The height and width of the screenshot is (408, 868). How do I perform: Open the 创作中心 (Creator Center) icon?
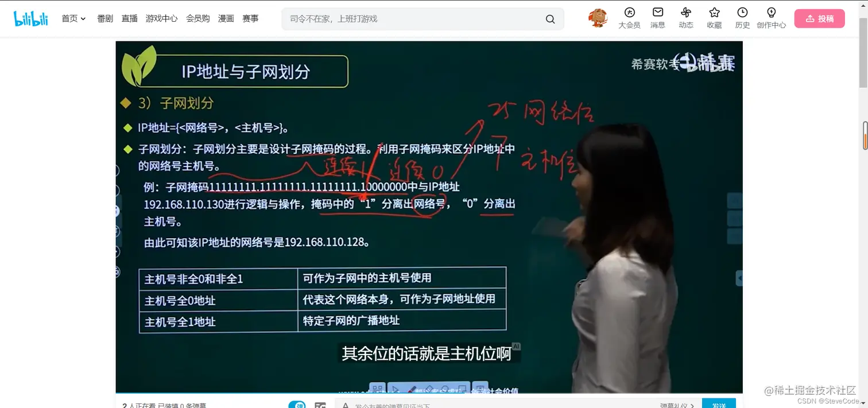coord(771,18)
